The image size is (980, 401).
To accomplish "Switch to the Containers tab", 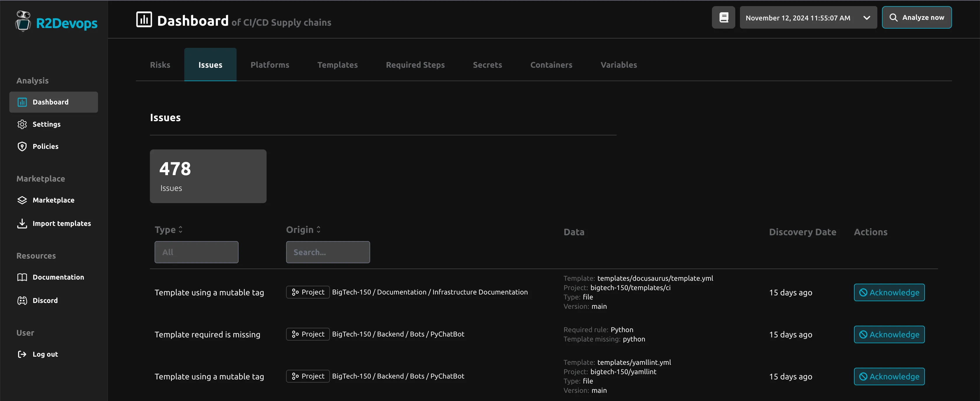I will click(x=551, y=65).
